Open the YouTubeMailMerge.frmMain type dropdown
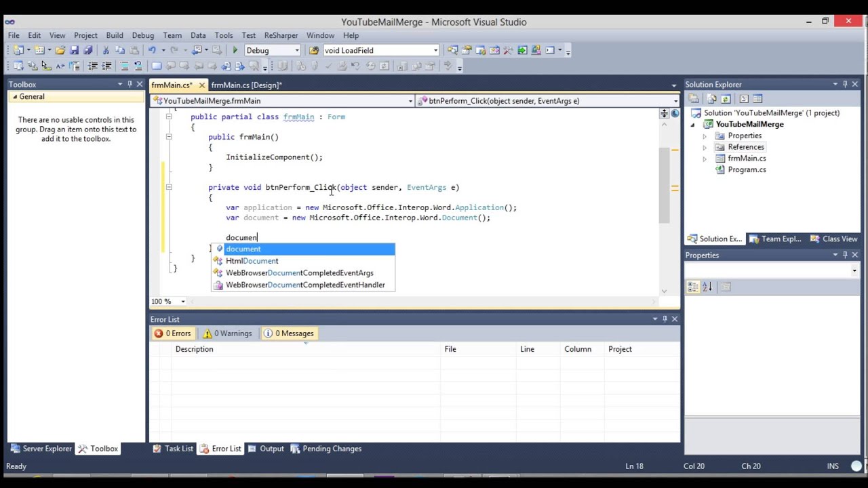The image size is (868, 488). tap(410, 101)
